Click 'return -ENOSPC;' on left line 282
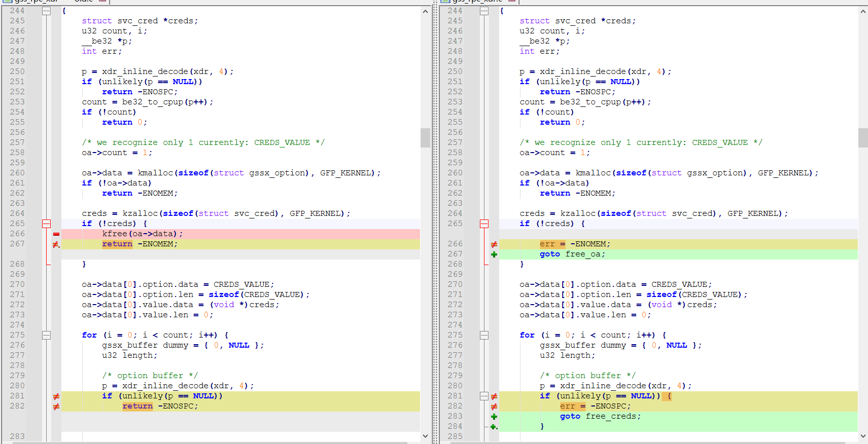The height and width of the screenshot is (444, 868). (x=160, y=406)
